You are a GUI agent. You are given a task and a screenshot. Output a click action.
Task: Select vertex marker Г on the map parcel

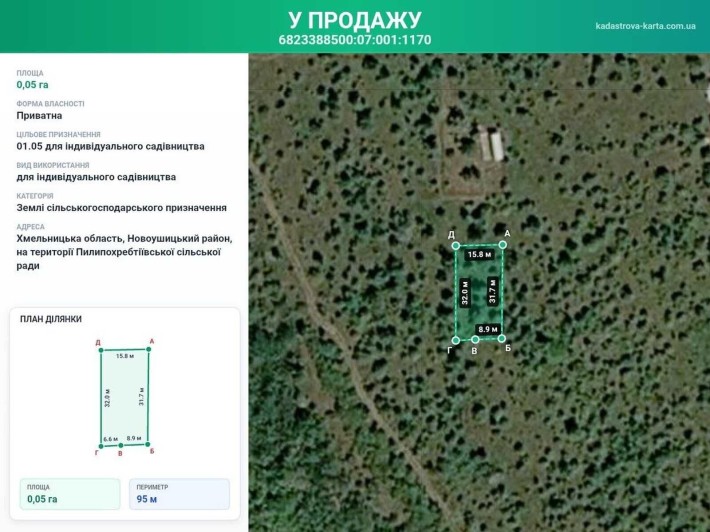(x=456, y=340)
